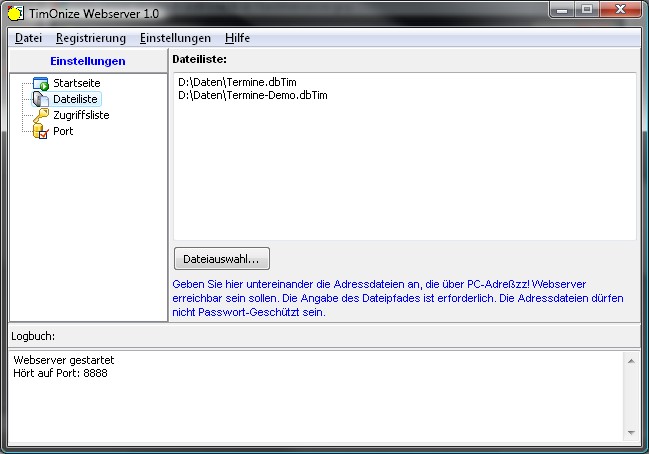Viewport: 649px width, 454px height.
Task: Click the Port checkbox icon in tree
Action: coord(41,132)
